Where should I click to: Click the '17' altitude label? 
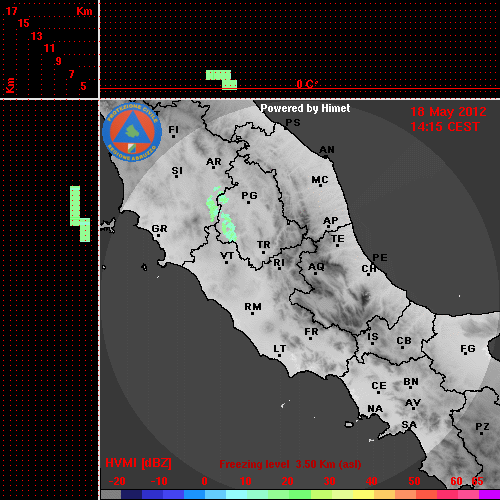click(11, 11)
